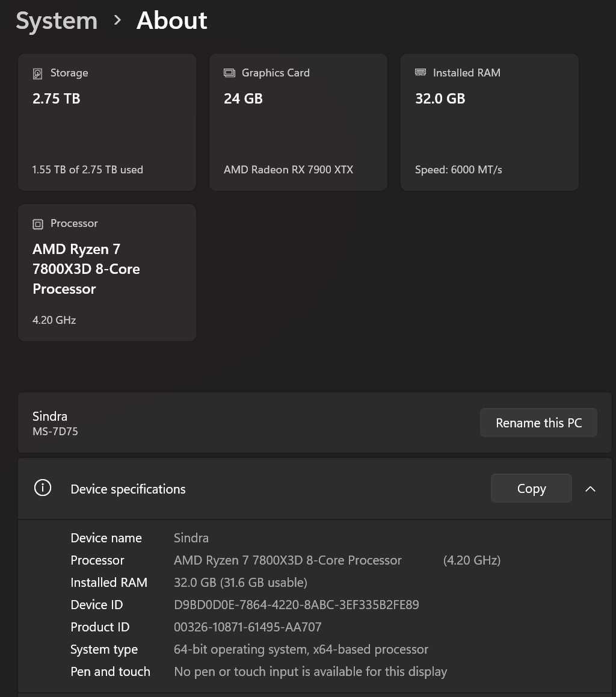Click the Device specifications title
The height and width of the screenshot is (697, 616).
tap(128, 489)
